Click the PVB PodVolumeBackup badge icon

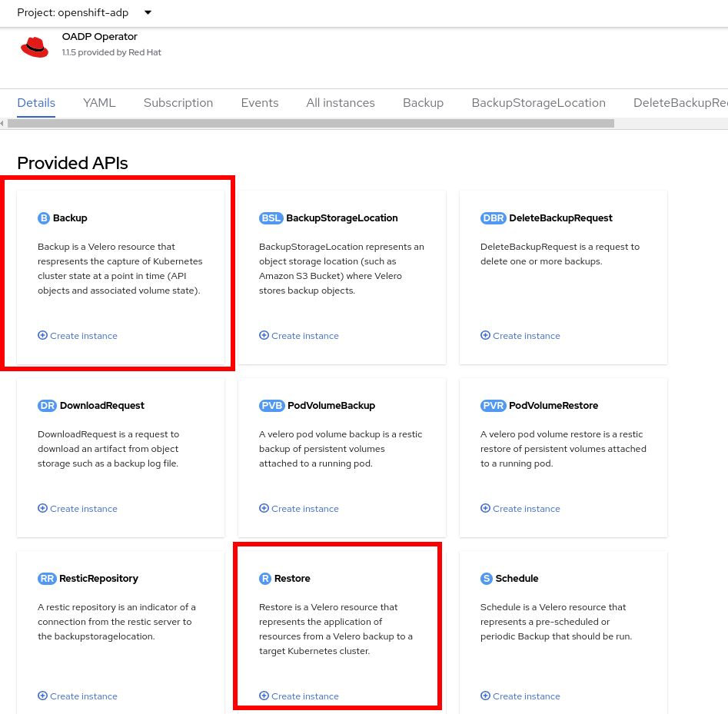(x=271, y=406)
